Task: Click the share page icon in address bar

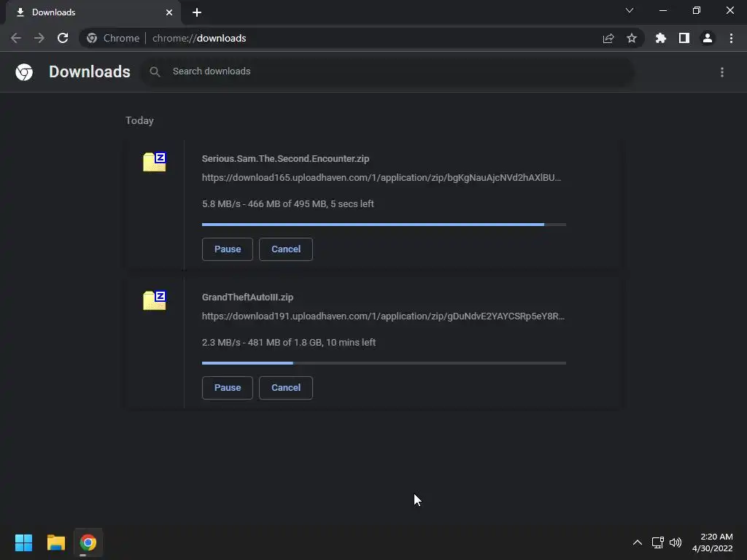Action: pos(608,38)
